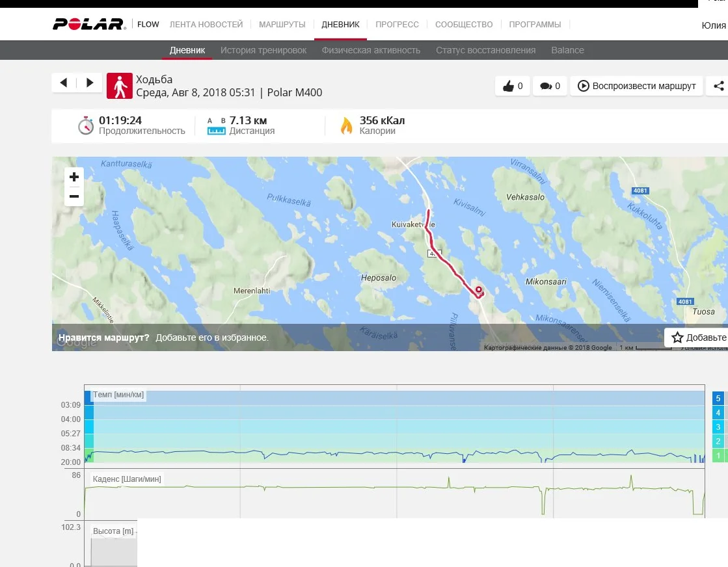Switch to История тренировок tab
728x567 pixels.
263,50
